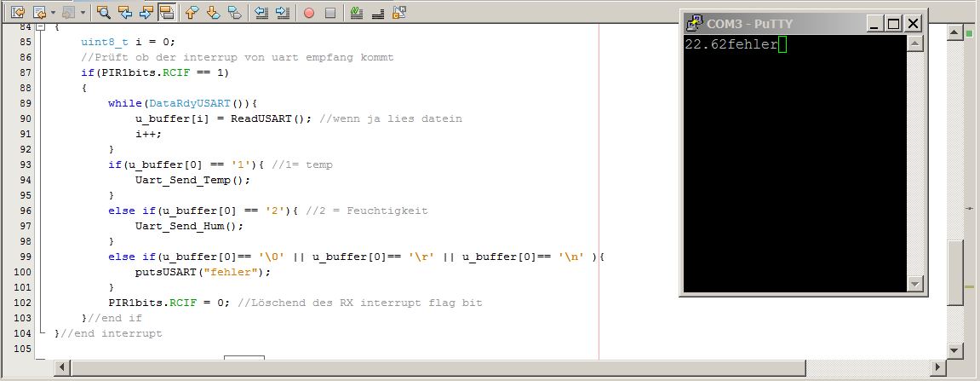Jump to the next bookmark

coord(213,12)
